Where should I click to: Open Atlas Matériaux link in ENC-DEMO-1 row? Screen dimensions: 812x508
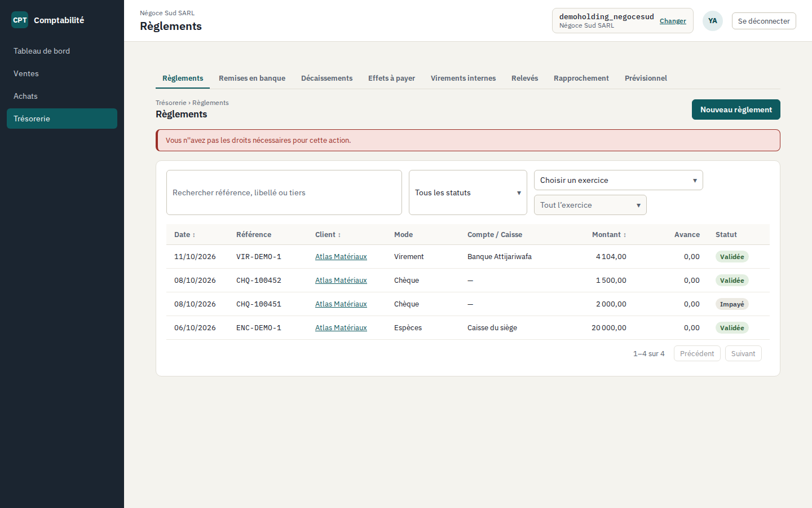pyautogui.click(x=341, y=328)
